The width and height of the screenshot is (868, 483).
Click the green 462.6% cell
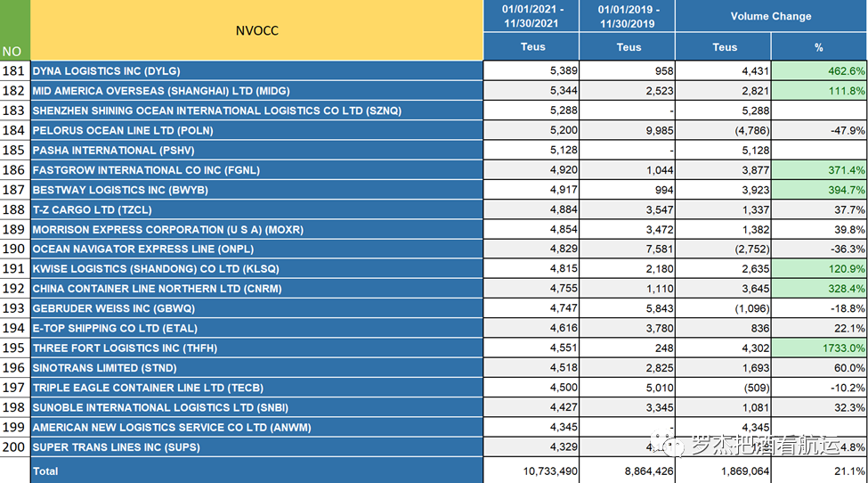tap(819, 70)
